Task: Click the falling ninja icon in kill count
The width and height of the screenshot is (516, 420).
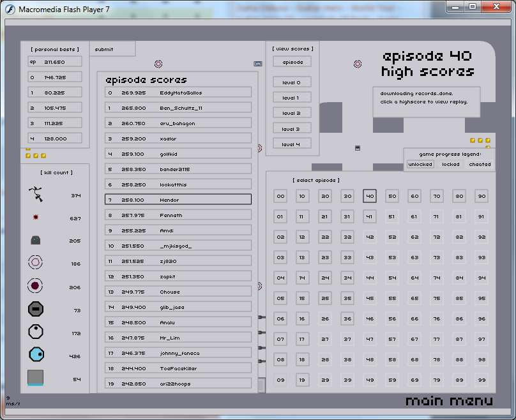Action: (35, 195)
